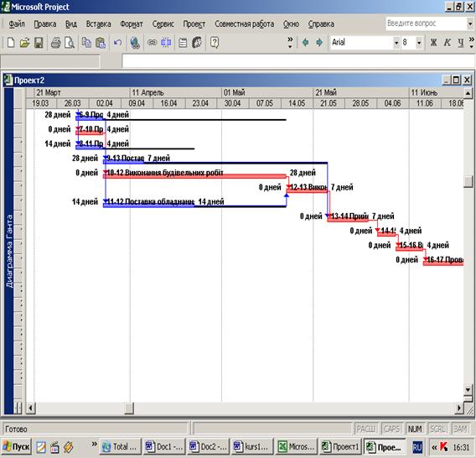Click the Пуск start button
The width and height of the screenshot is (476, 458).
(17, 447)
